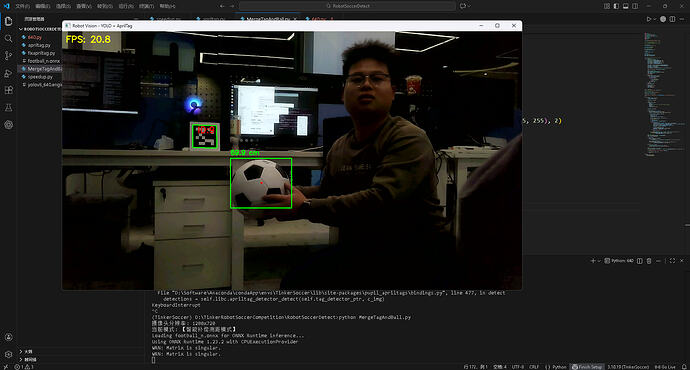Open the terminal panel more actions
Image resolution: width=690 pixels, height=370 pixels.
tap(658, 261)
